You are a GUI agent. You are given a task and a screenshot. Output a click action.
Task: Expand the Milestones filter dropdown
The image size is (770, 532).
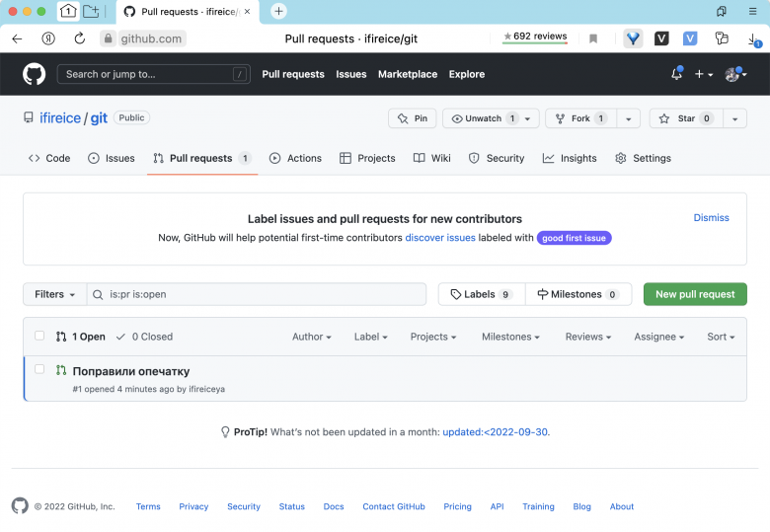(x=510, y=337)
